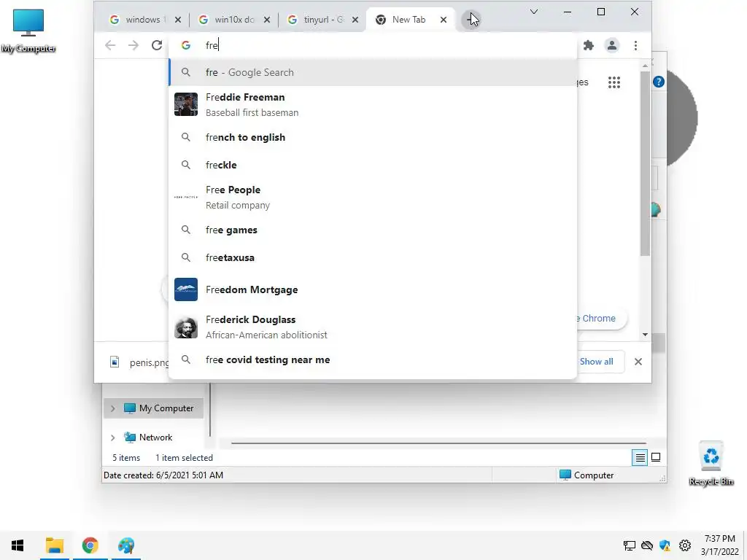Open File Explorer from taskbar
The width and height of the screenshot is (747, 560).
click(x=55, y=545)
